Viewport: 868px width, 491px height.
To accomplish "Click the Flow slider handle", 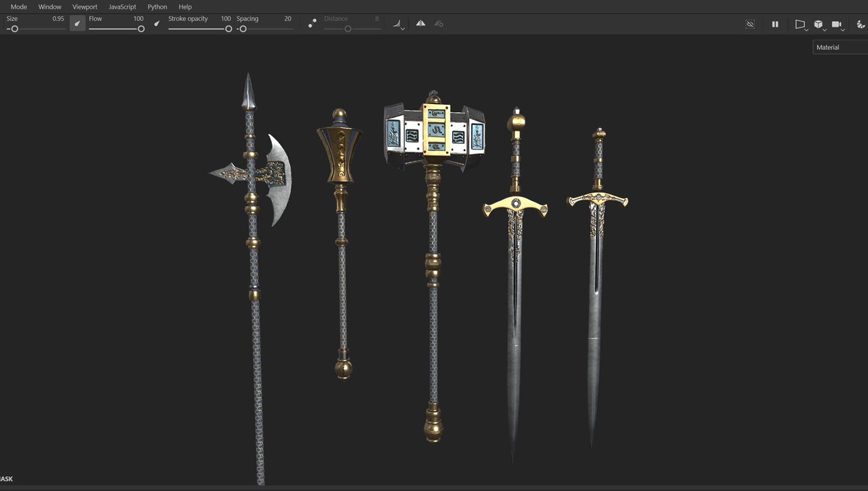I will tap(141, 29).
